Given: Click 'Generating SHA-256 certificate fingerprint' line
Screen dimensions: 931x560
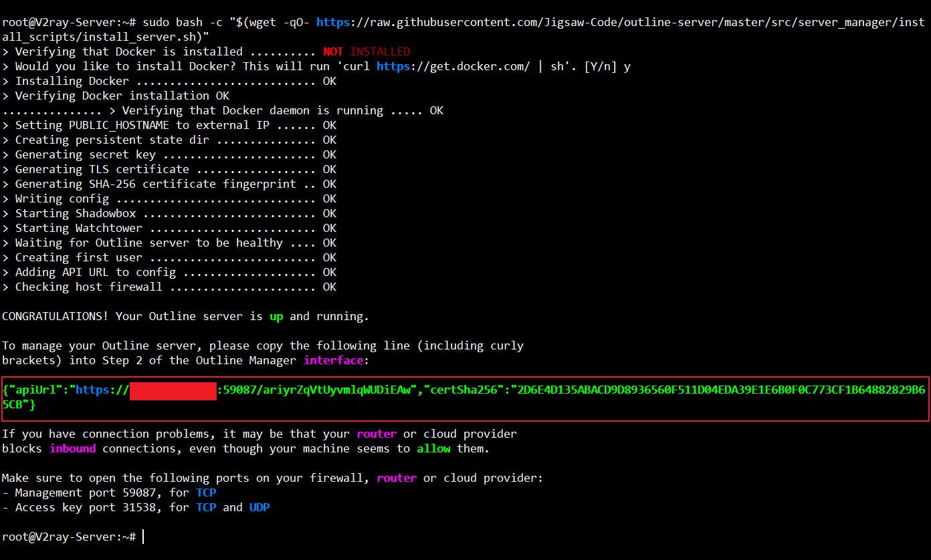Looking at the screenshot, I should click(x=169, y=184).
